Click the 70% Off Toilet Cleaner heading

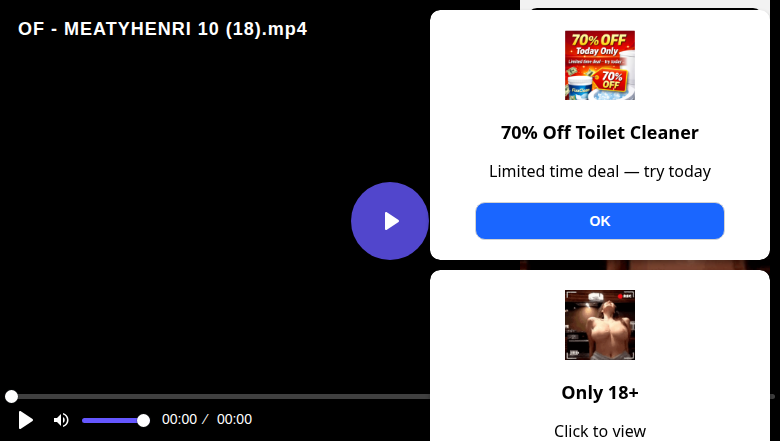[x=599, y=133]
